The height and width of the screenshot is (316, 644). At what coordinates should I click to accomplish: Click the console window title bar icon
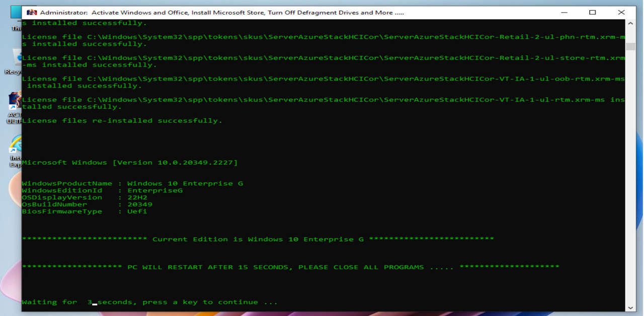click(32, 12)
